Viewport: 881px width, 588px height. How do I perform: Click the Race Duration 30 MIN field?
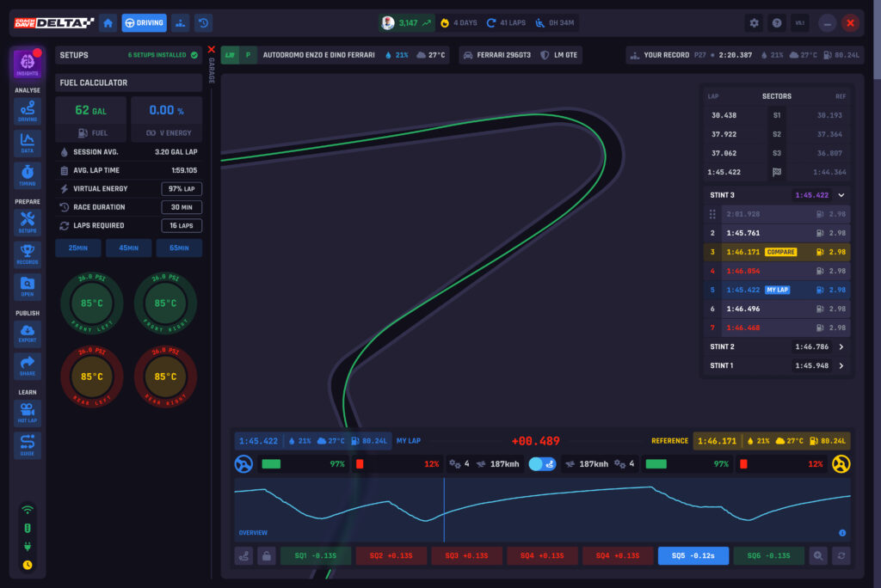(x=182, y=207)
